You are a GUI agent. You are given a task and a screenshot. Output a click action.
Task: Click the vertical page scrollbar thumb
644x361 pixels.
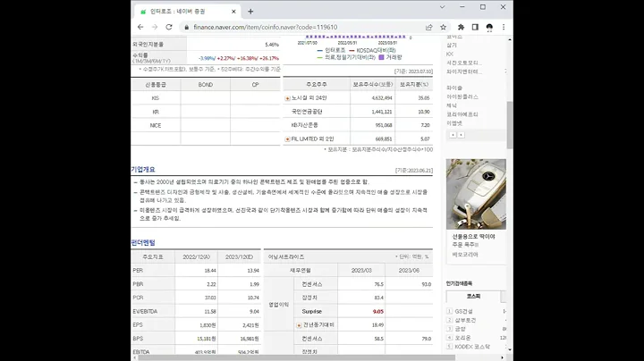pyautogui.click(x=510, y=125)
